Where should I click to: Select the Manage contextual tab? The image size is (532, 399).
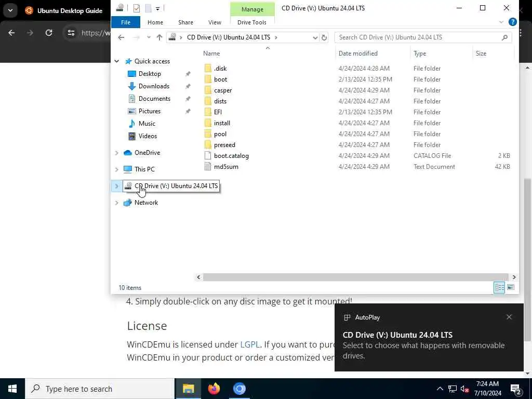coord(252,9)
